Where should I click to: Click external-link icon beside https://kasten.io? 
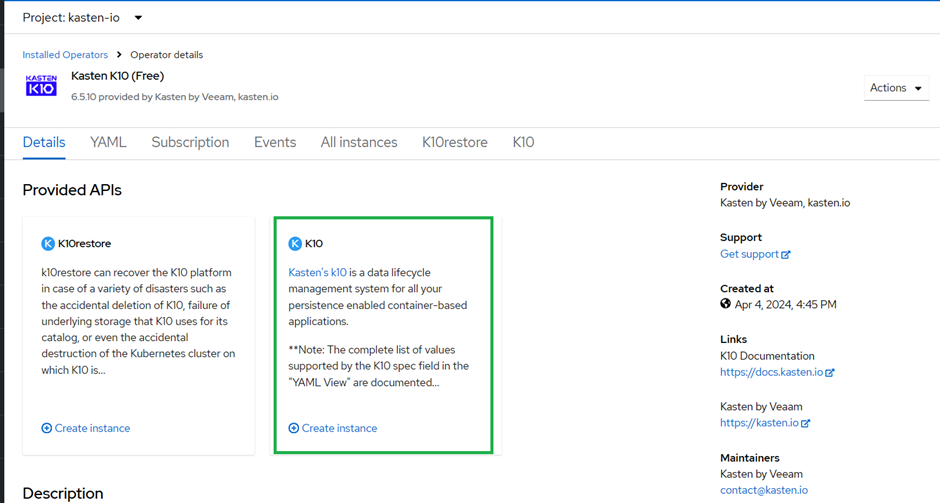point(806,423)
